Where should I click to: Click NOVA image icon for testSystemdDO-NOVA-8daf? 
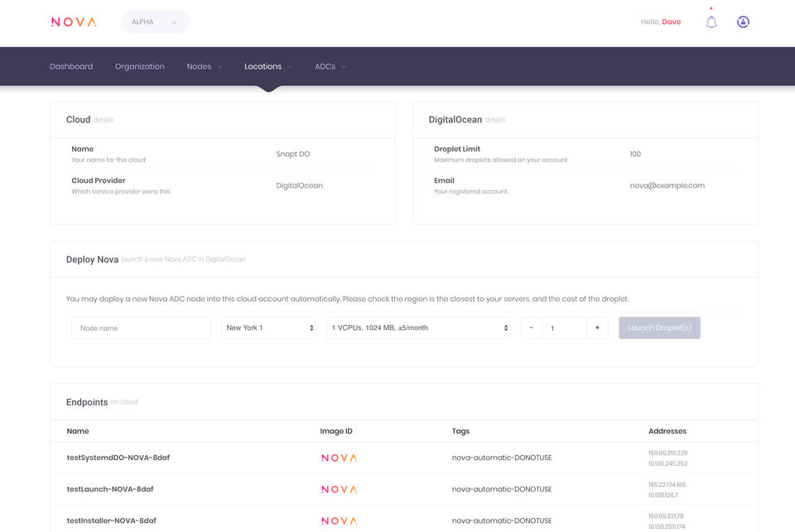pyautogui.click(x=340, y=458)
